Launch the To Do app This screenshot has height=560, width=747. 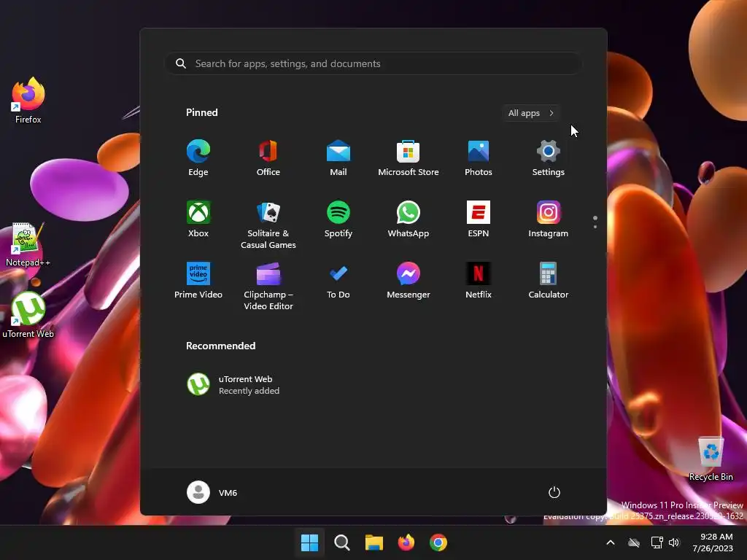[338, 281]
